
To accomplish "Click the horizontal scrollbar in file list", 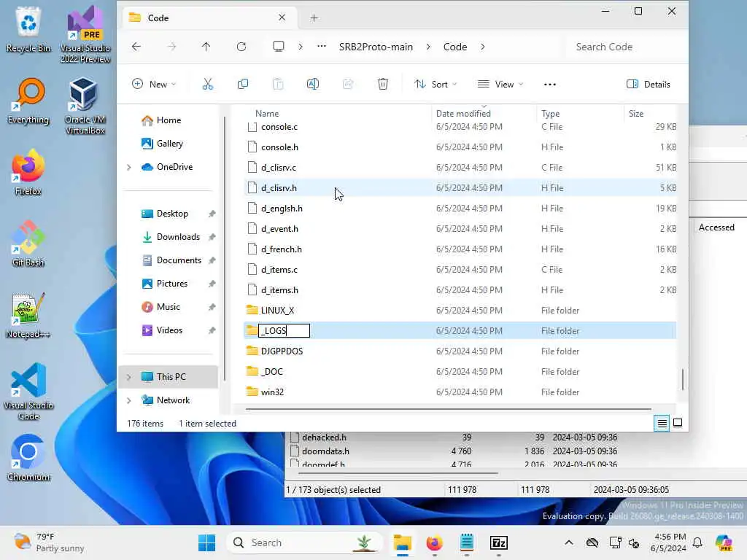I will tap(449, 409).
